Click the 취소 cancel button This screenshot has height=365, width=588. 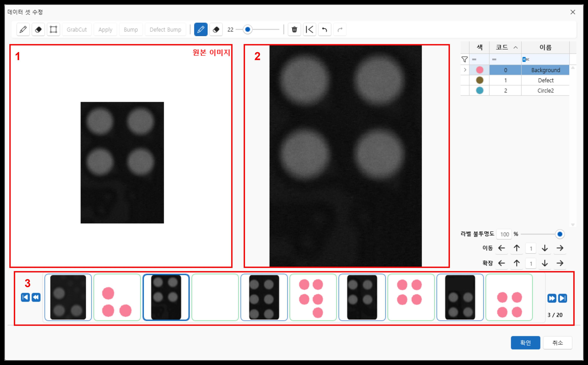tap(558, 343)
